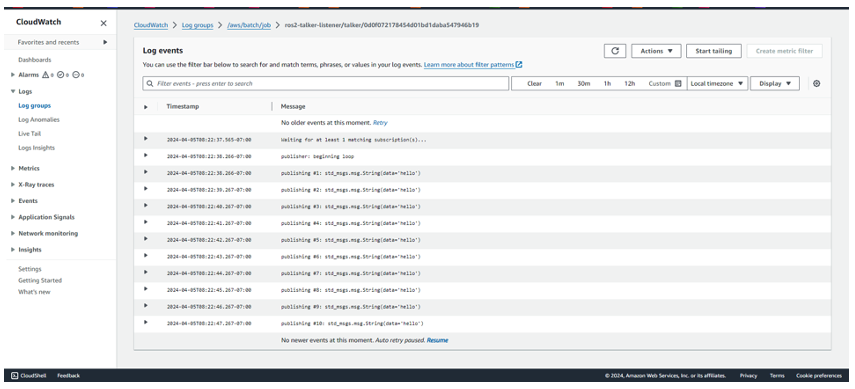Click the Log groups breadcrumb link
855x389 pixels.
point(197,25)
